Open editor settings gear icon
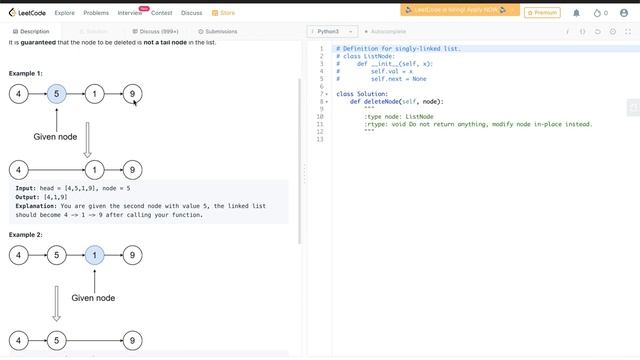Screen dimensions: 640x360 point(613,31)
